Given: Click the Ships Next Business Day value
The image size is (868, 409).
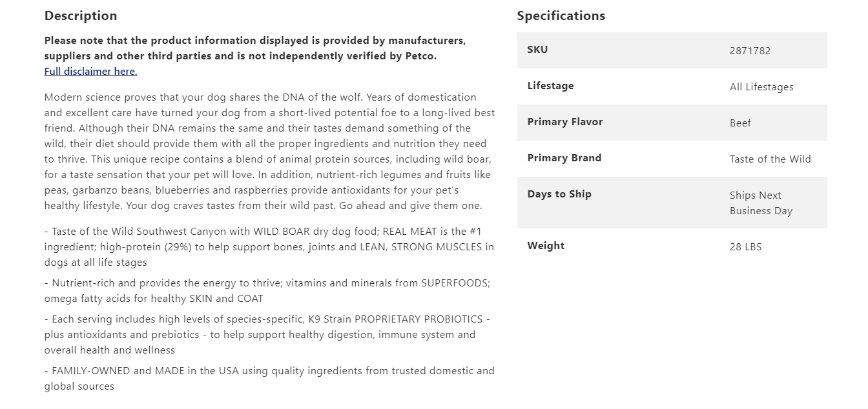Looking at the screenshot, I should [x=760, y=203].
